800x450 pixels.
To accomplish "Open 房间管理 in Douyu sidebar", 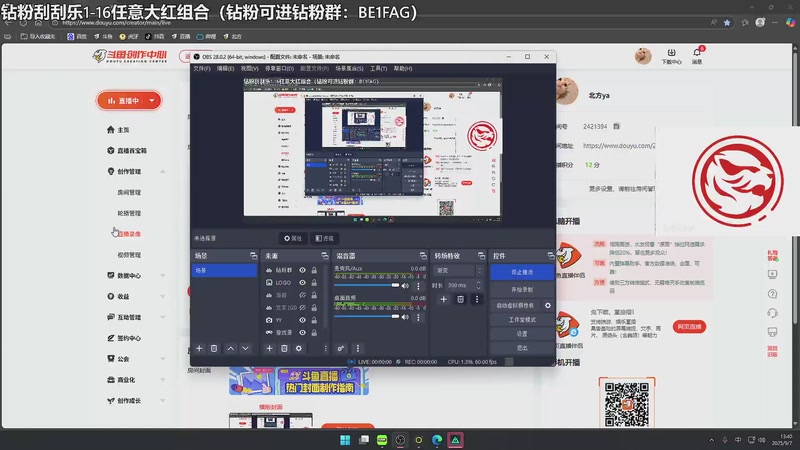I will coord(129,192).
